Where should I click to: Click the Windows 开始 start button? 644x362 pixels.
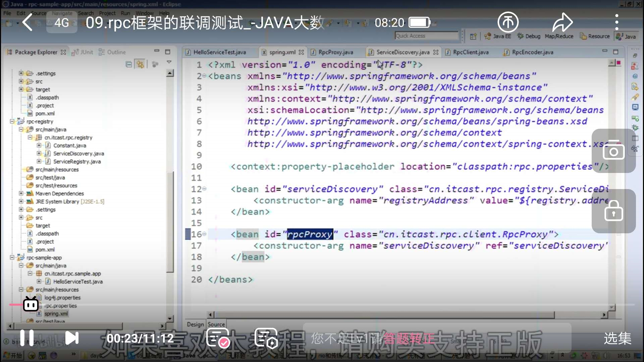tap(12, 356)
